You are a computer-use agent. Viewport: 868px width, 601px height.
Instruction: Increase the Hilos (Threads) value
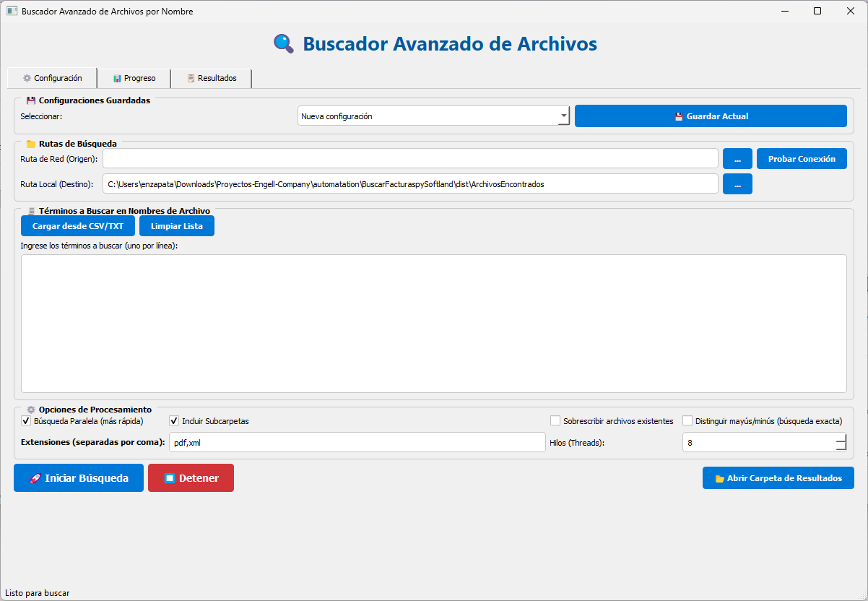[x=841, y=438]
